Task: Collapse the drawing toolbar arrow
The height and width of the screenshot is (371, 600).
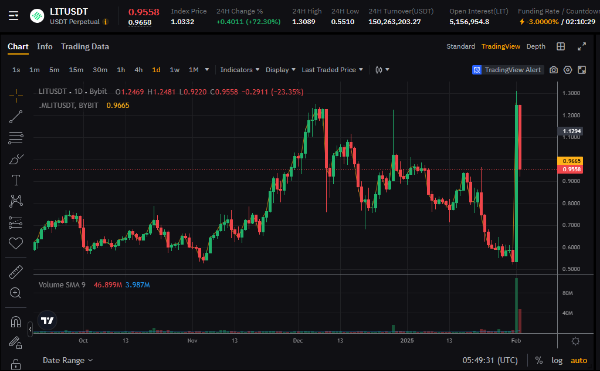Action: (30, 329)
